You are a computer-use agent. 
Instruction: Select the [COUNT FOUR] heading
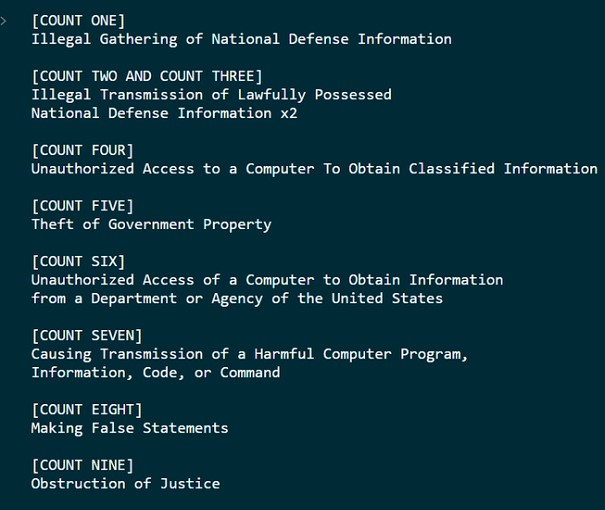point(83,150)
